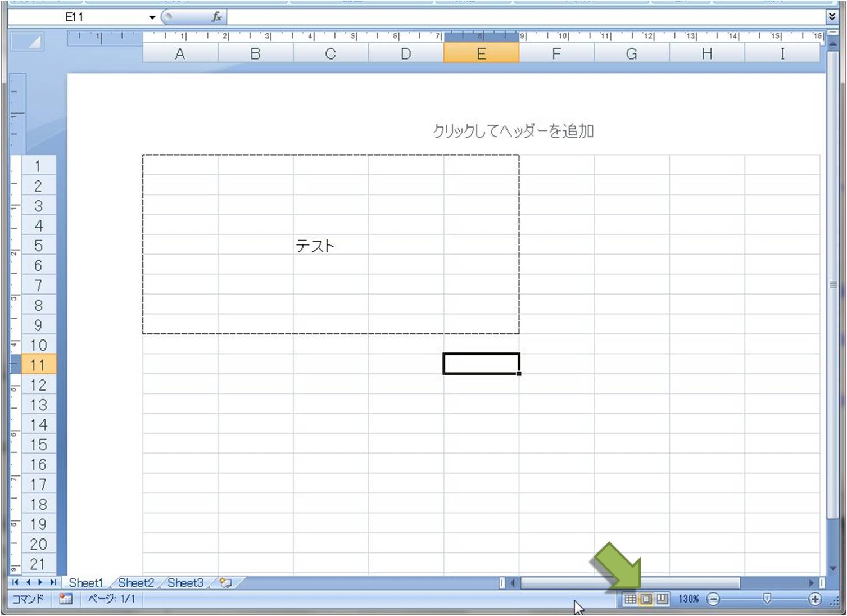Click the insert function fx button
The image size is (847, 616).
216,17
